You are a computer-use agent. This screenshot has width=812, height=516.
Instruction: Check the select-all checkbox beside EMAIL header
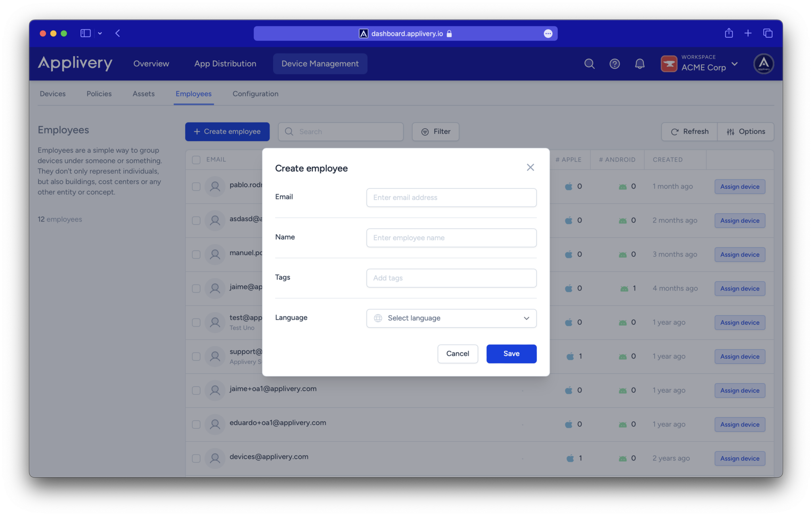[196, 160]
